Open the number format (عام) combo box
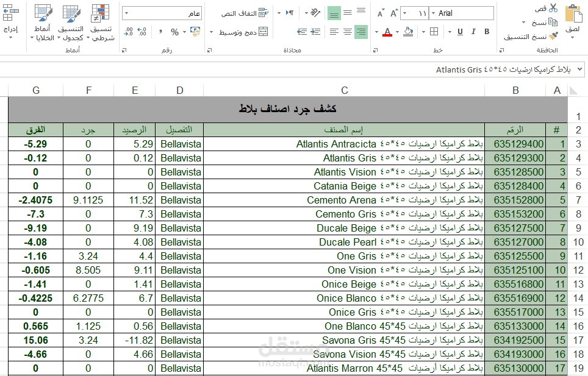 click(x=162, y=13)
